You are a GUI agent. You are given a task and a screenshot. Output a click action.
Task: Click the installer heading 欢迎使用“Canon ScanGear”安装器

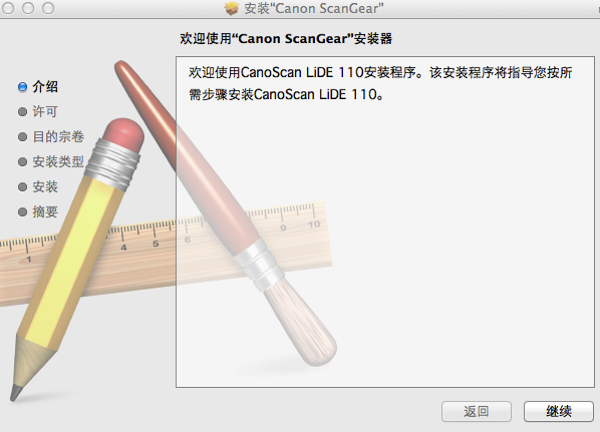pos(286,39)
